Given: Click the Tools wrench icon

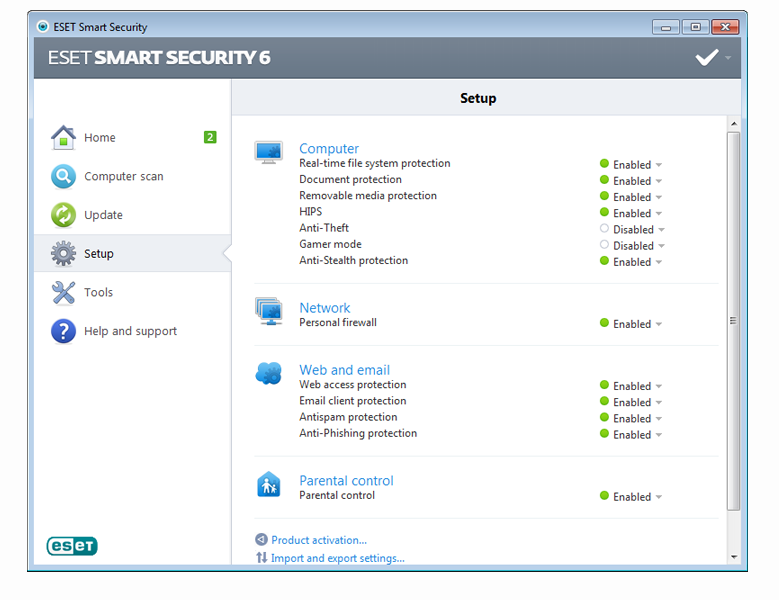Looking at the screenshot, I should [63, 293].
